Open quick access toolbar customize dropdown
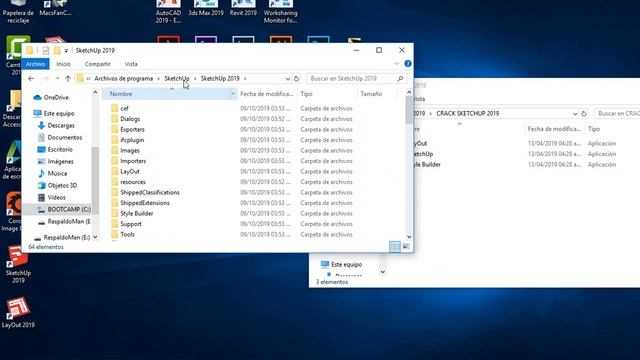 tap(66, 51)
